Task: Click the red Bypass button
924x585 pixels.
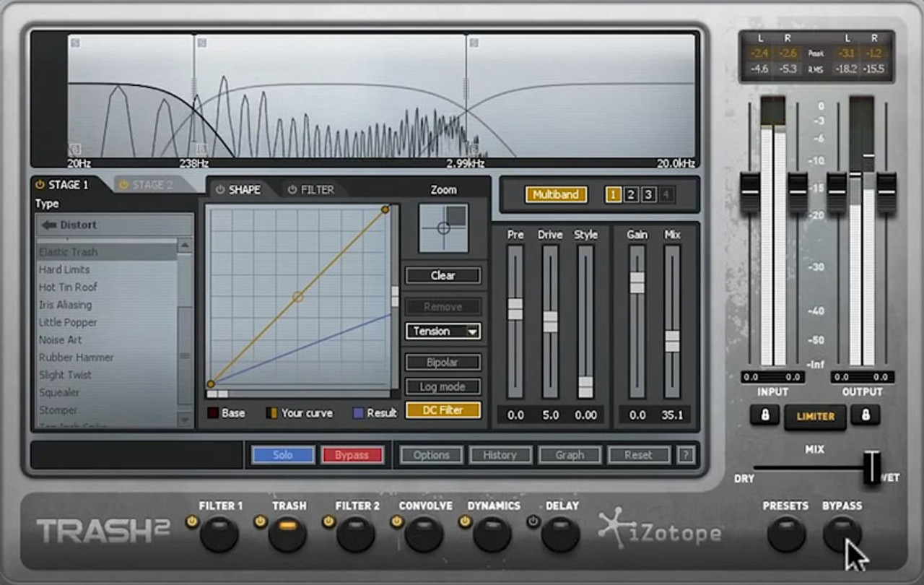Action: pyautogui.click(x=352, y=455)
